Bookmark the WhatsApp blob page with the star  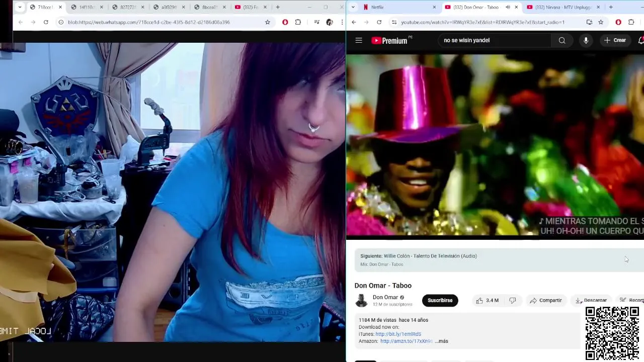(268, 22)
